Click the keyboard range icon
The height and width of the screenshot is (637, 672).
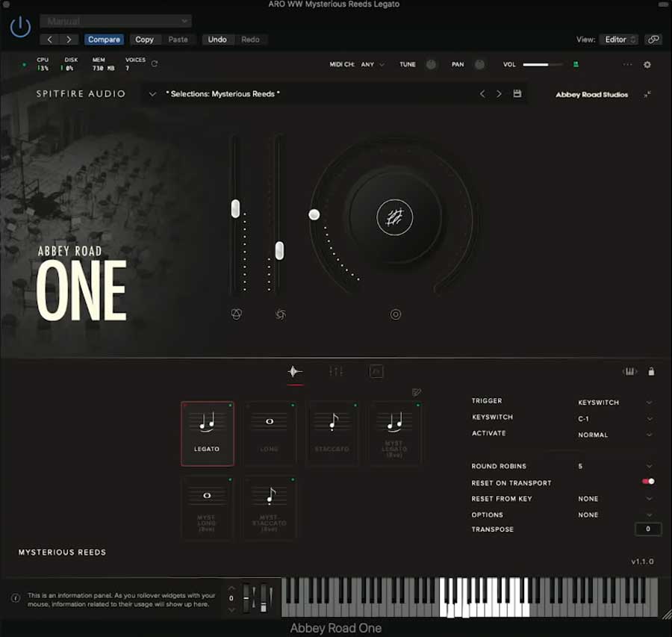tap(629, 372)
